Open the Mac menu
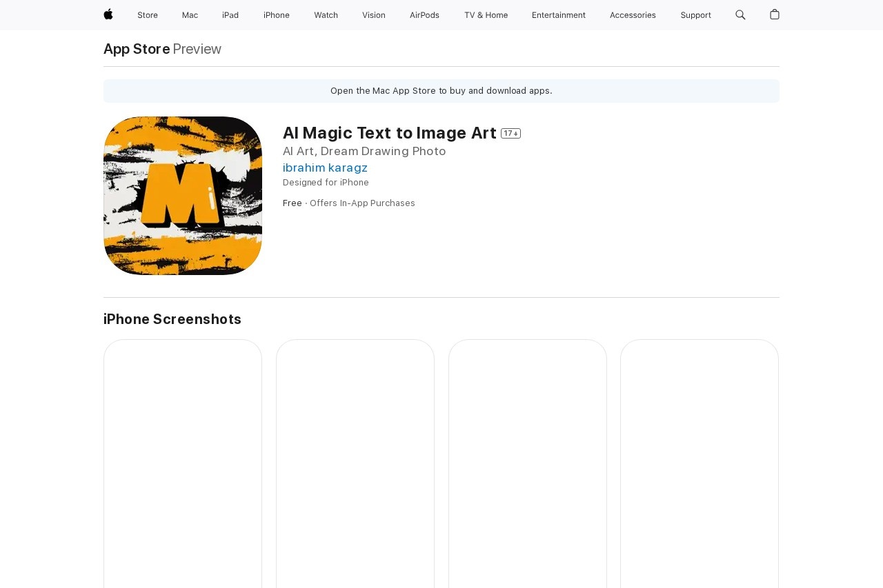This screenshot has width=883, height=588. coord(190,15)
